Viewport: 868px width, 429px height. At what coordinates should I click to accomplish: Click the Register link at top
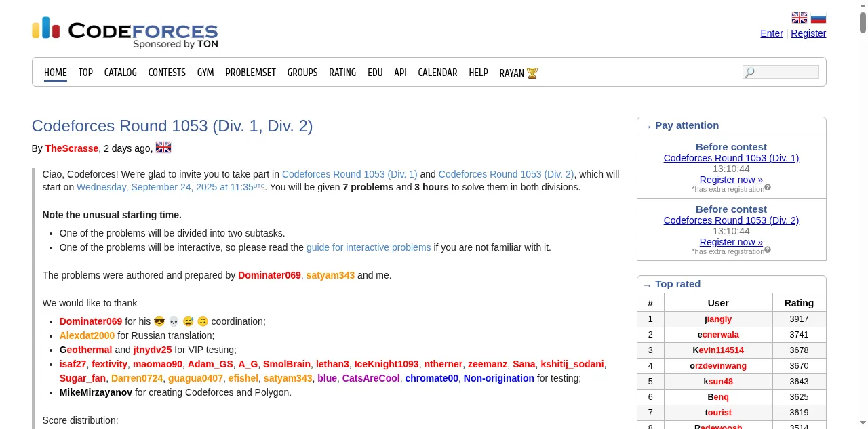pos(808,33)
